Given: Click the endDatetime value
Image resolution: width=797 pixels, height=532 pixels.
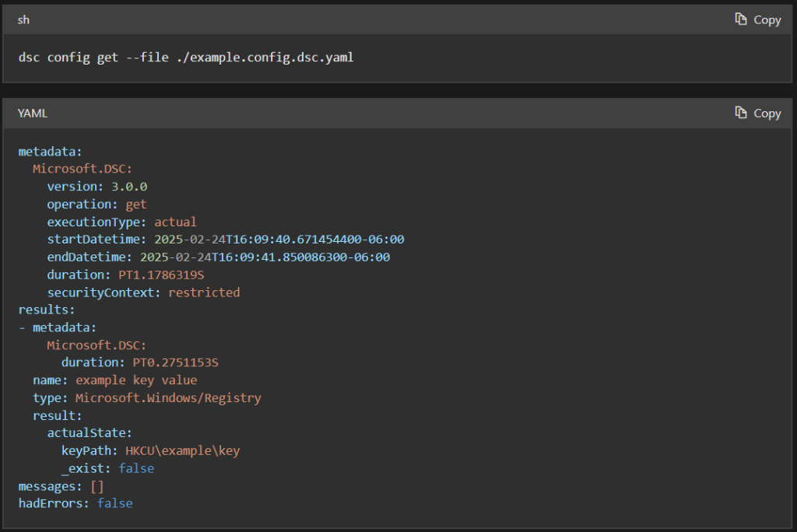Looking at the screenshot, I should [265, 257].
